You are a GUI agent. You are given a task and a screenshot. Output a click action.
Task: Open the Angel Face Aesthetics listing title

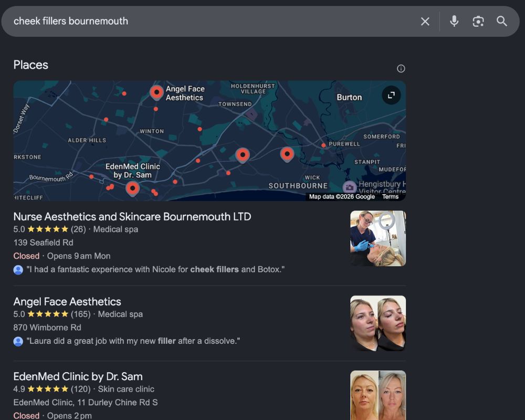pos(67,302)
